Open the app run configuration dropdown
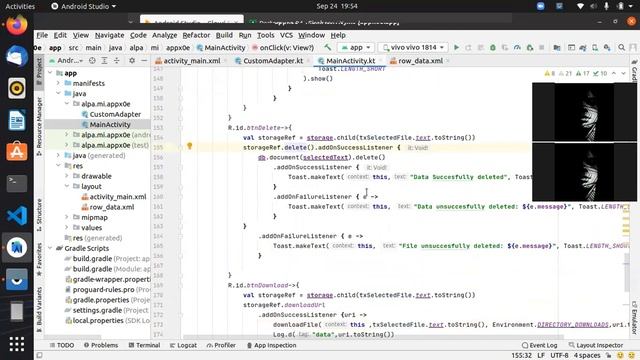The width and height of the screenshot is (640, 360). [356, 47]
